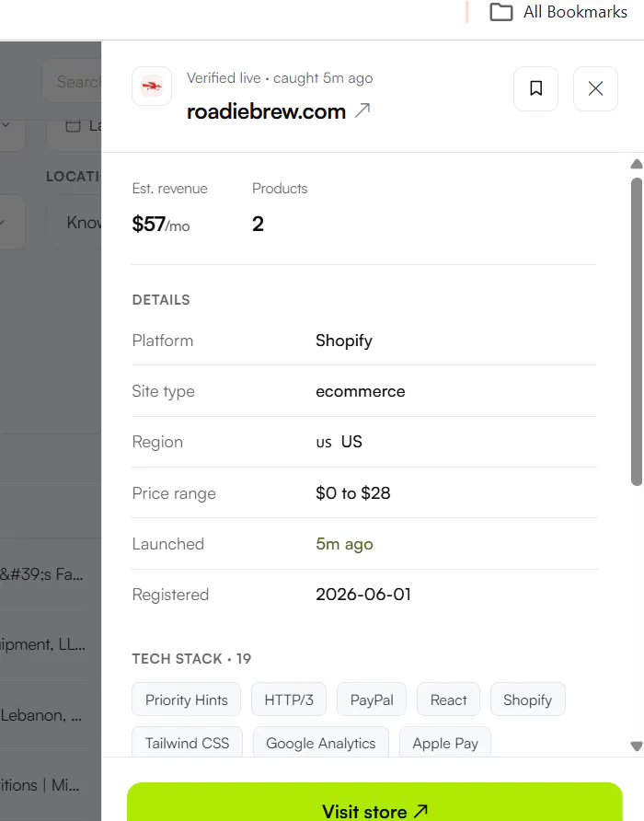Select the Priority Hints tech tag
The height and width of the screenshot is (821, 644).
coord(187,700)
